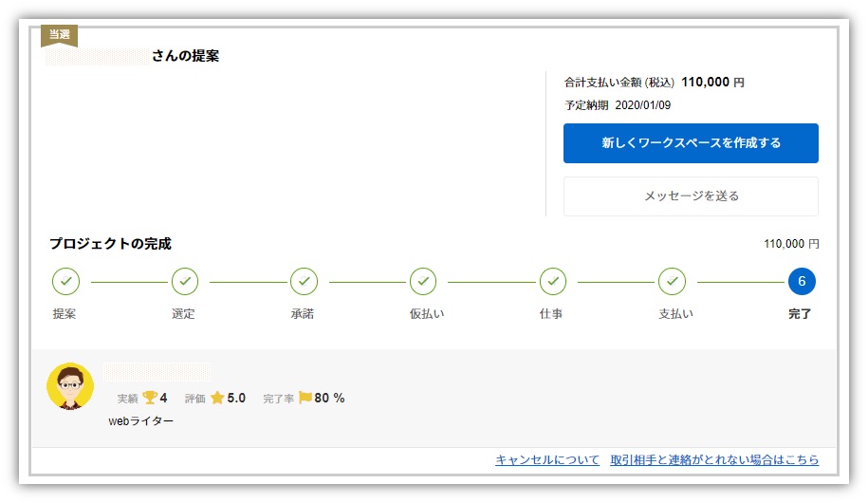Click the 承諾 step label
This screenshot has height=503, width=868.
pos(303,314)
